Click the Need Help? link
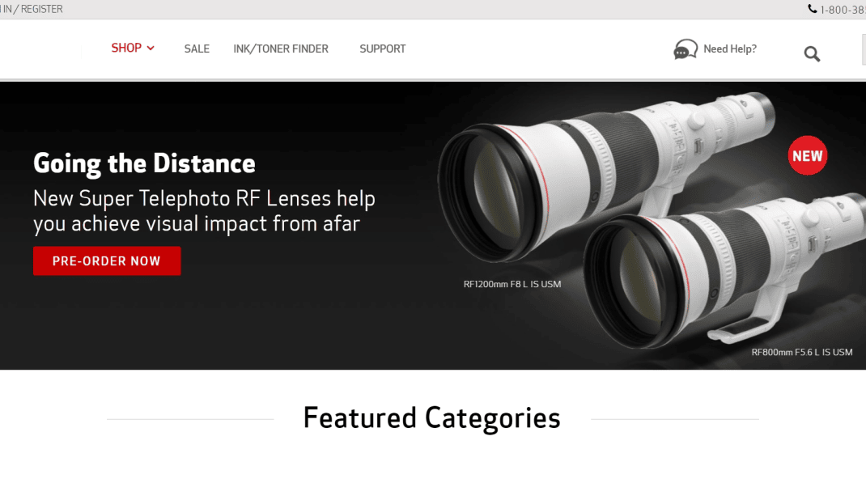Screen dimensions: 866x504 click(x=729, y=49)
